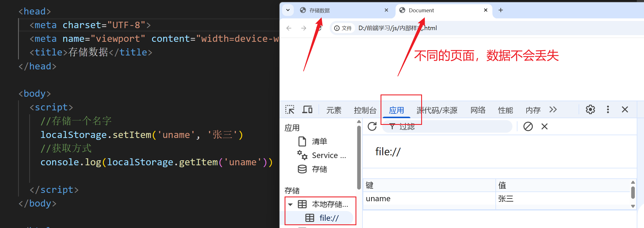Focus the address bar URL
The width and height of the screenshot is (644, 228).
[398, 28]
